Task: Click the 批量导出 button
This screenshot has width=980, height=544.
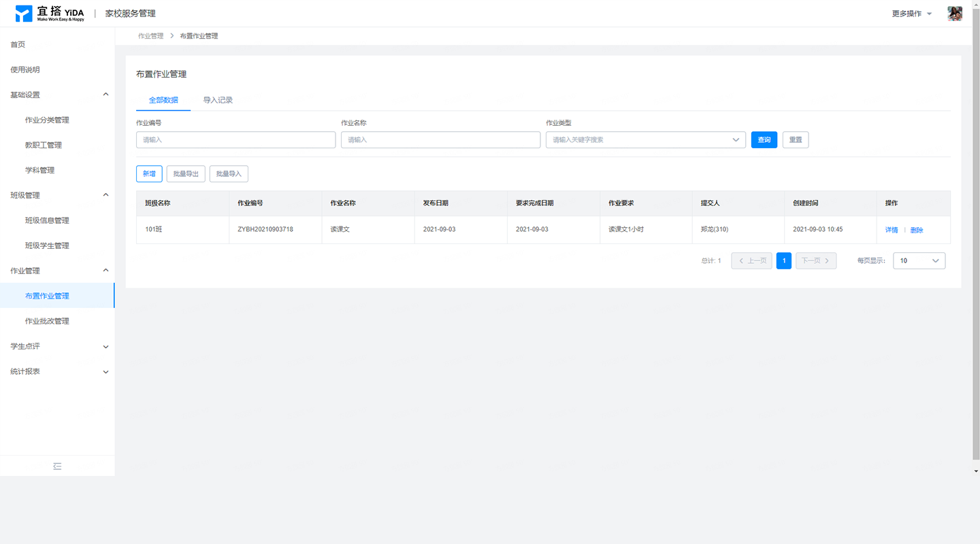Action: pyautogui.click(x=186, y=174)
